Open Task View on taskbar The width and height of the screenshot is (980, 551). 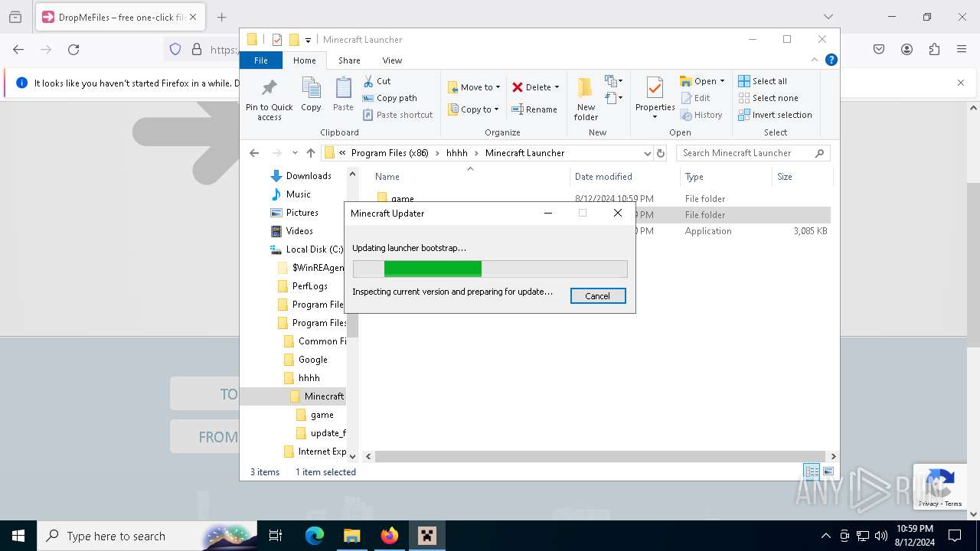pyautogui.click(x=276, y=536)
